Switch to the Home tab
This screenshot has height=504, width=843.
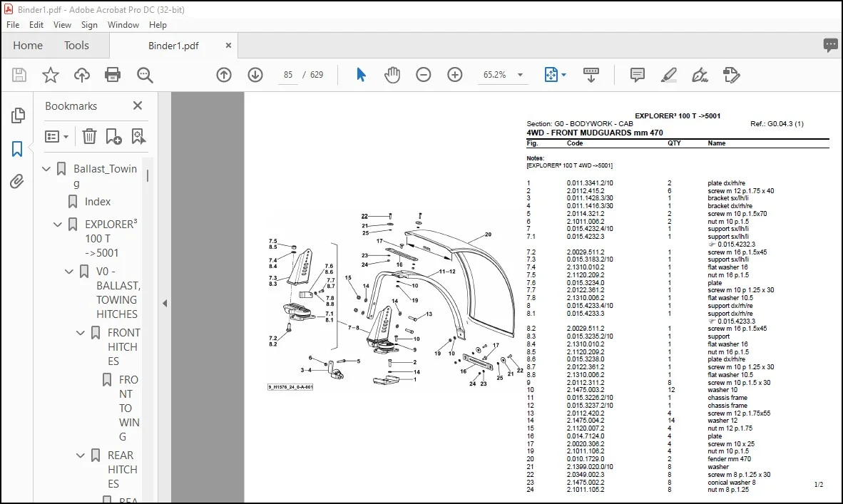coord(28,46)
